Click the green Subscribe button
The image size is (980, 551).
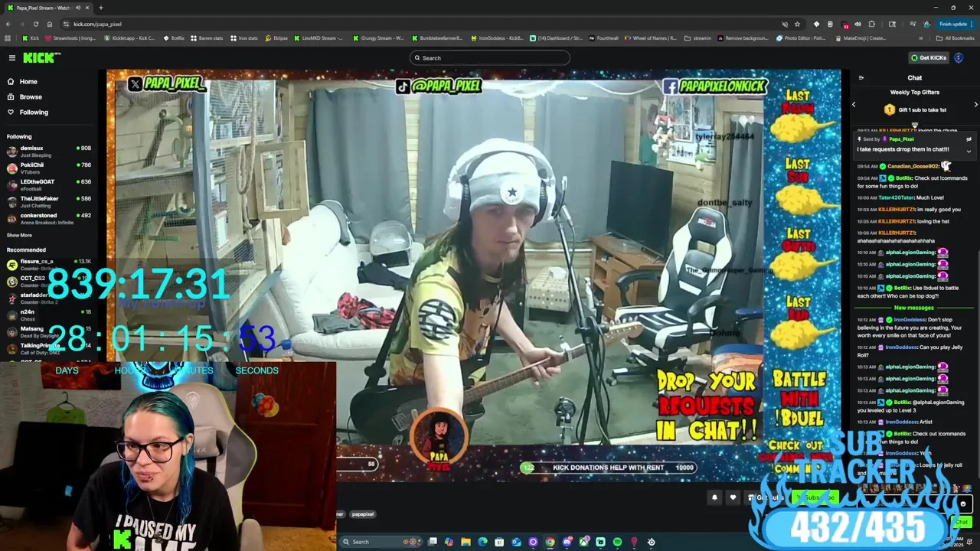click(x=815, y=497)
